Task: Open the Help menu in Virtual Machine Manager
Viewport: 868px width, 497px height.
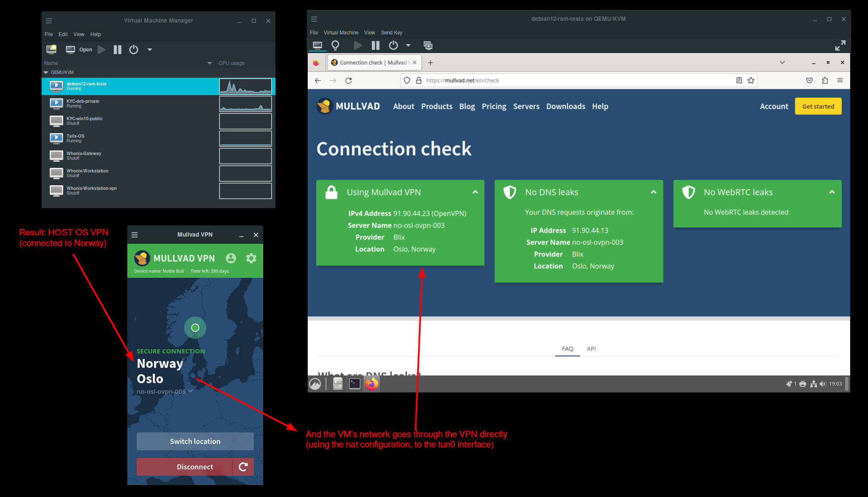Action: click(96, 34)
